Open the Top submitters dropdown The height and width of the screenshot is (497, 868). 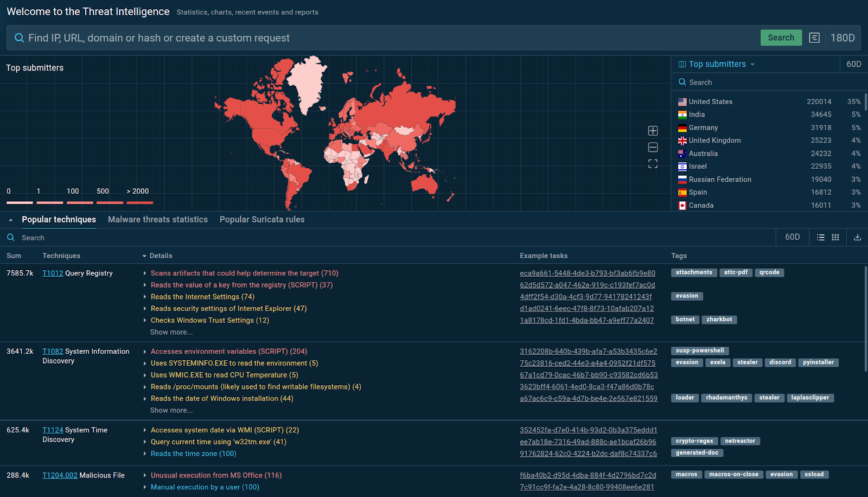(717, 64)
